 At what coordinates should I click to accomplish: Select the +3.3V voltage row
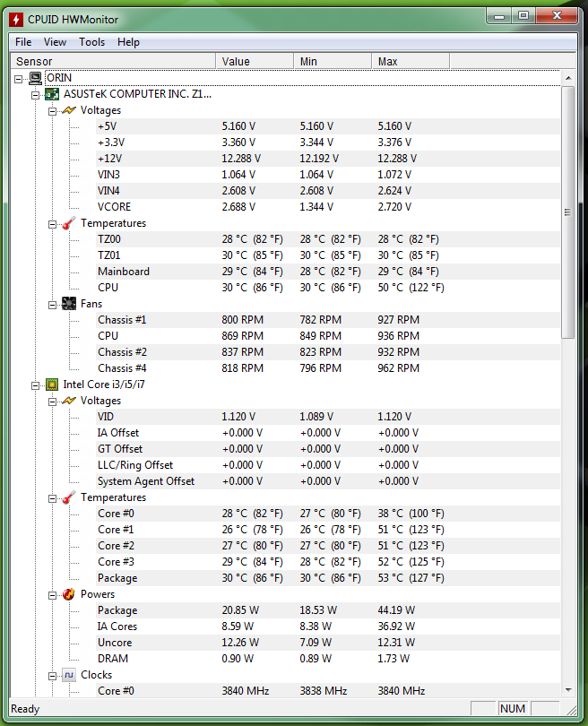pyautogui.click(x=328, y=143)
